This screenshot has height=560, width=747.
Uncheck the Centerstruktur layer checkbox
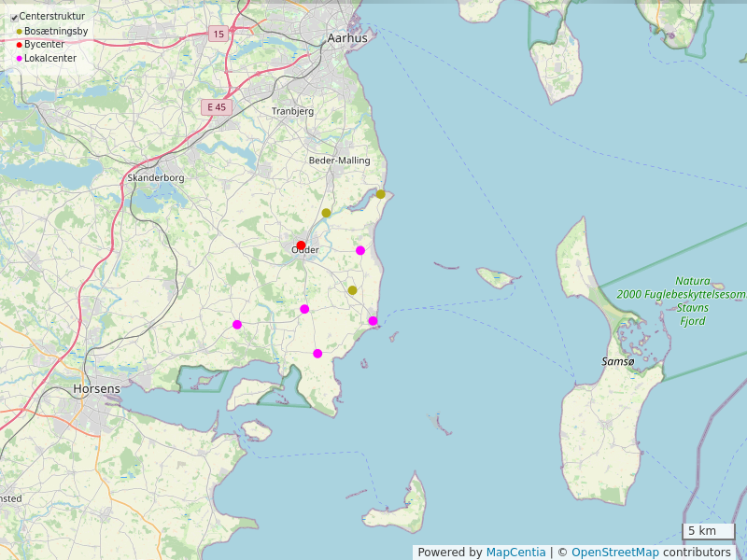pyautogui.click(x=14, y=18)
